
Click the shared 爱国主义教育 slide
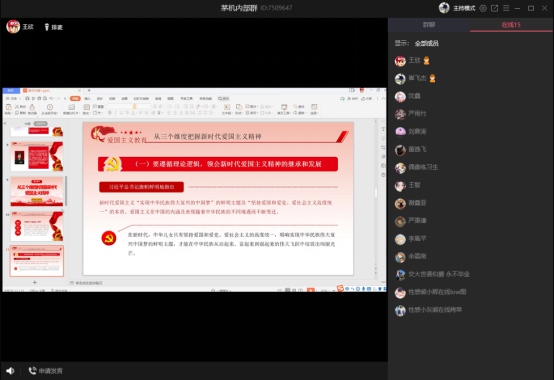[218, 198]
